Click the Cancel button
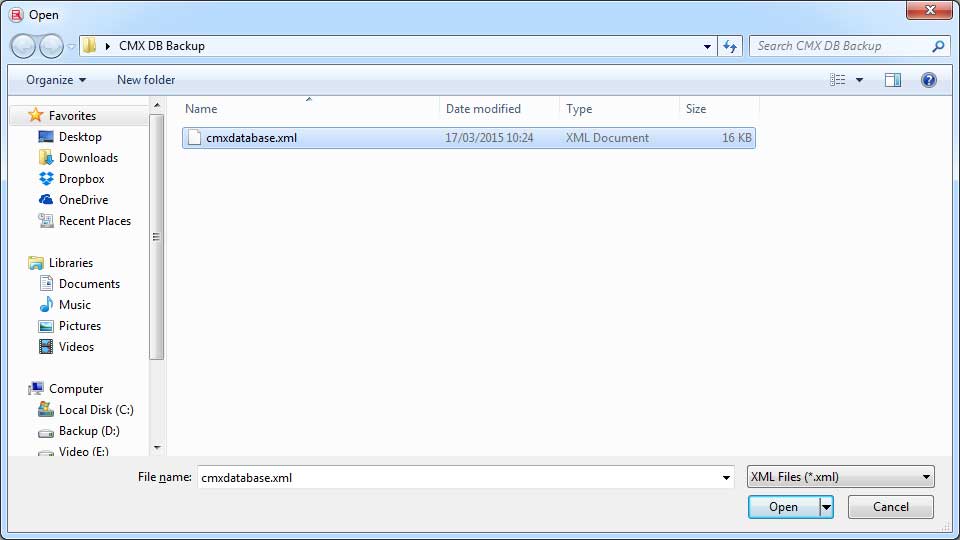The image size is (960, 540). click(x=890, y=507)
